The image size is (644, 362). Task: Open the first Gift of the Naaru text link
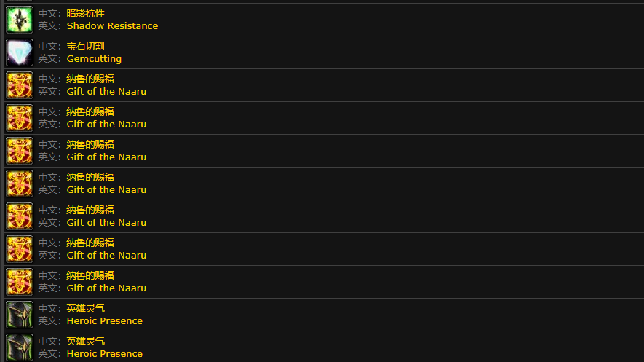[x=106, y=92]
